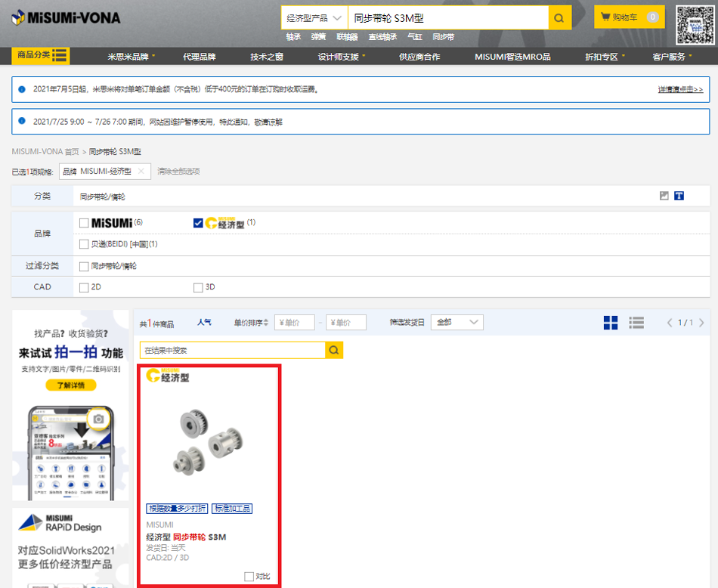Sort results by 人气
This screenshot has width=718, height=588.
click(204, 323)
